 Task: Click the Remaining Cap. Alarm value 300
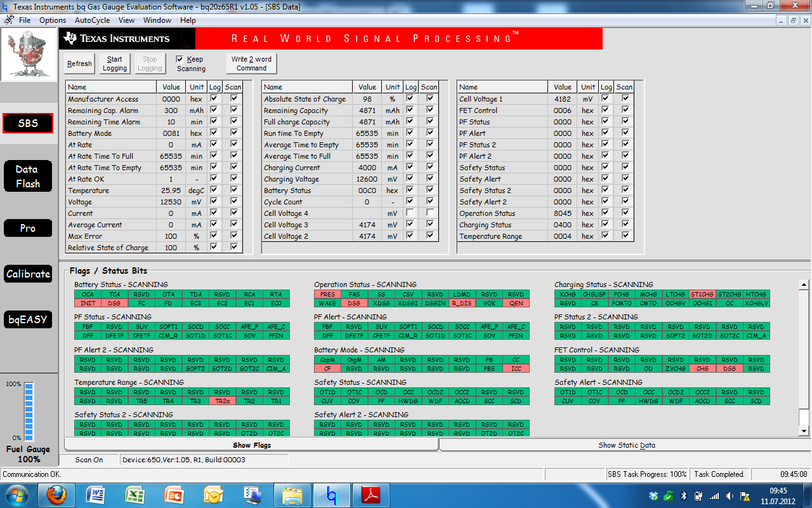tap(171, 110)
